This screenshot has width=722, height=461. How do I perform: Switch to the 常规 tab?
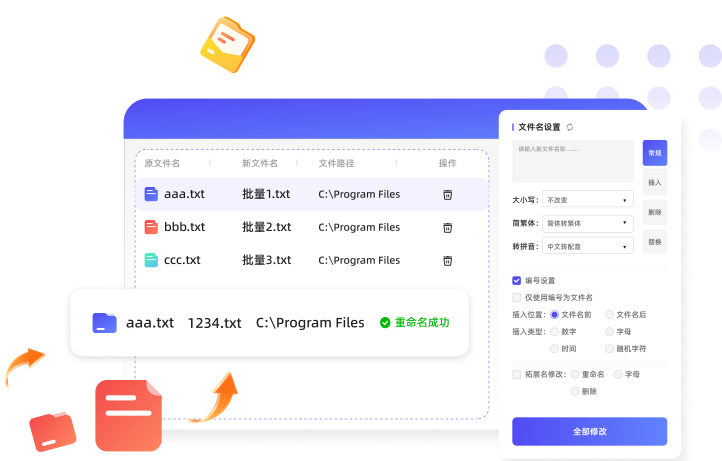pos(655,153)
